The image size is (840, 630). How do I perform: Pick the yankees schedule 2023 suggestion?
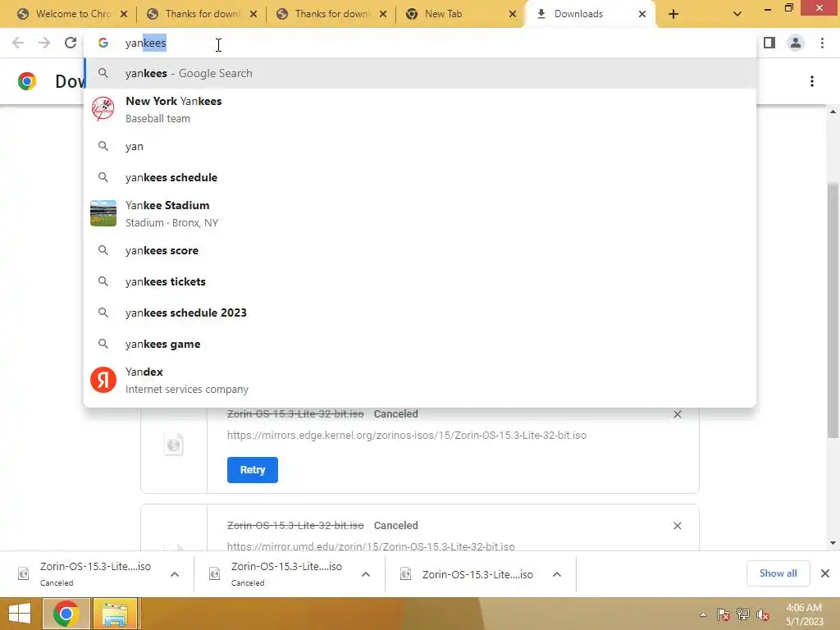tap(420, 313)
